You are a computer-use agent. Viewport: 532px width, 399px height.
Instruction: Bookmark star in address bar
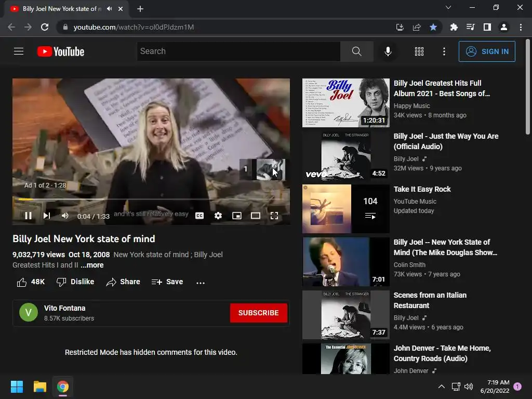coord(433,27)
